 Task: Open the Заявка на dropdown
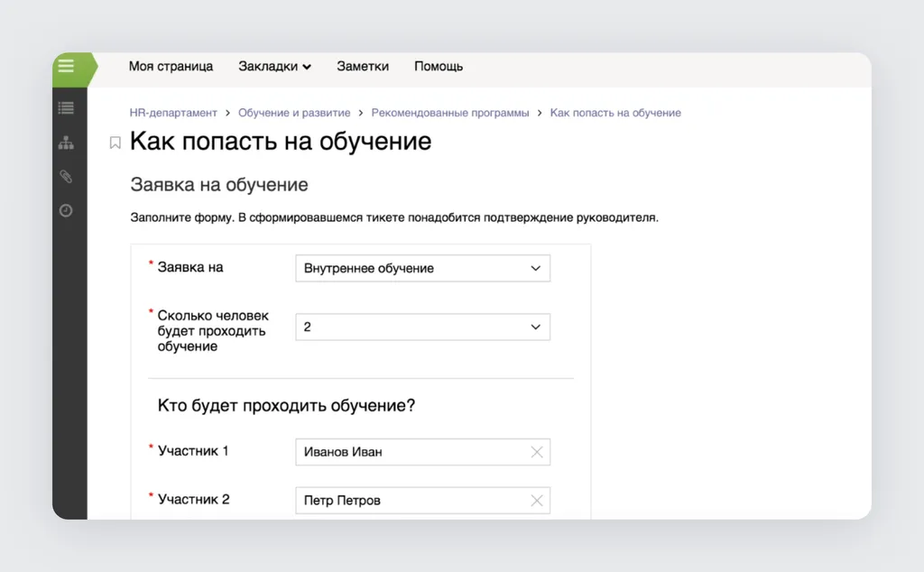point(422,268)
